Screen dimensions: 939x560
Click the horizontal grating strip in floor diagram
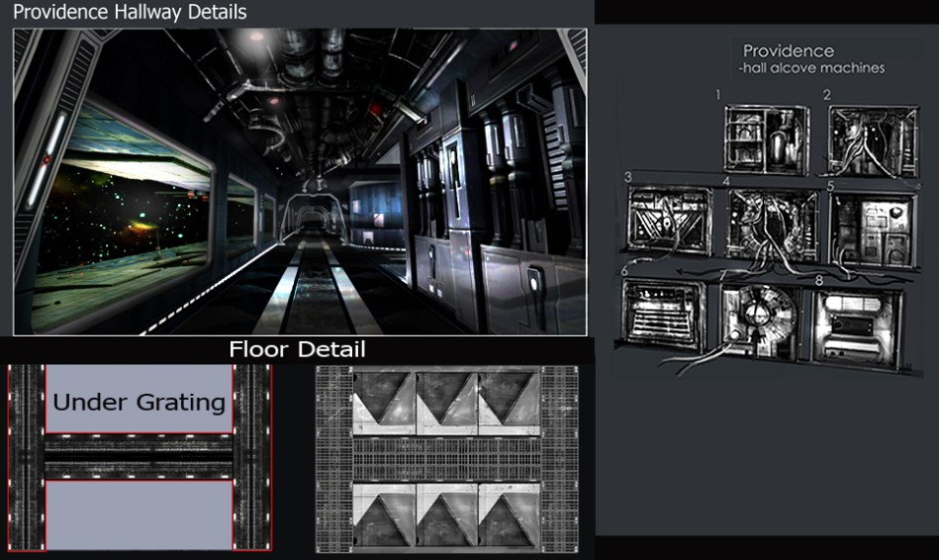point(139,456)
